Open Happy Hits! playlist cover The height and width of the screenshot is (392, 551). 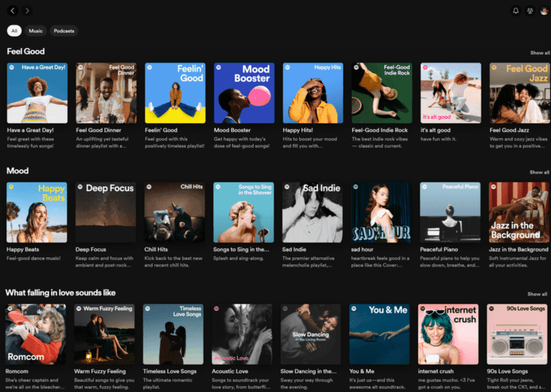(x=313, y=93)
